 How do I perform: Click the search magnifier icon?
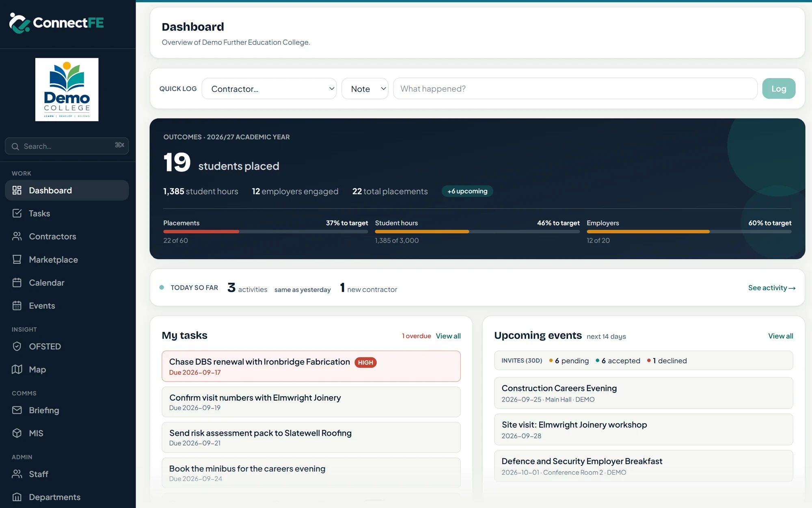coord(15,146)
